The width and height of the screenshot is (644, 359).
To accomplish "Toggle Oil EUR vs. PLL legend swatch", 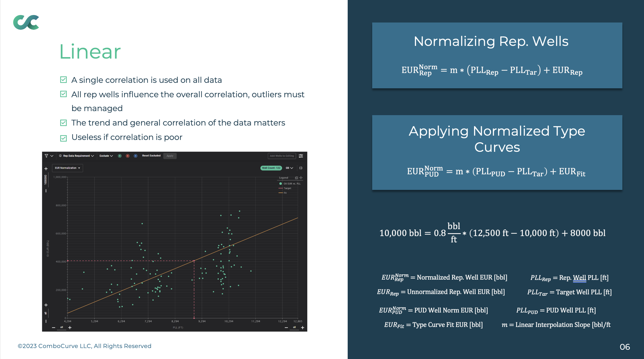I will pyautogui.click(x=280, y=184).
